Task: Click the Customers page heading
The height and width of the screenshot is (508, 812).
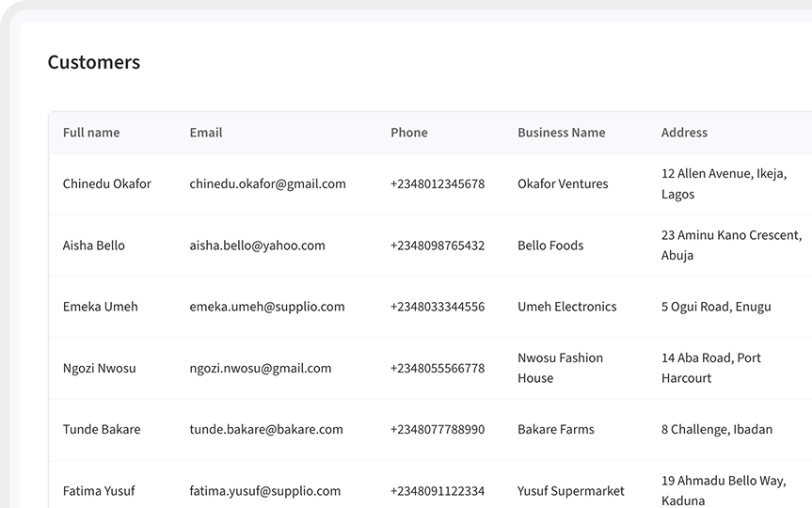Action: pos(94,63)
